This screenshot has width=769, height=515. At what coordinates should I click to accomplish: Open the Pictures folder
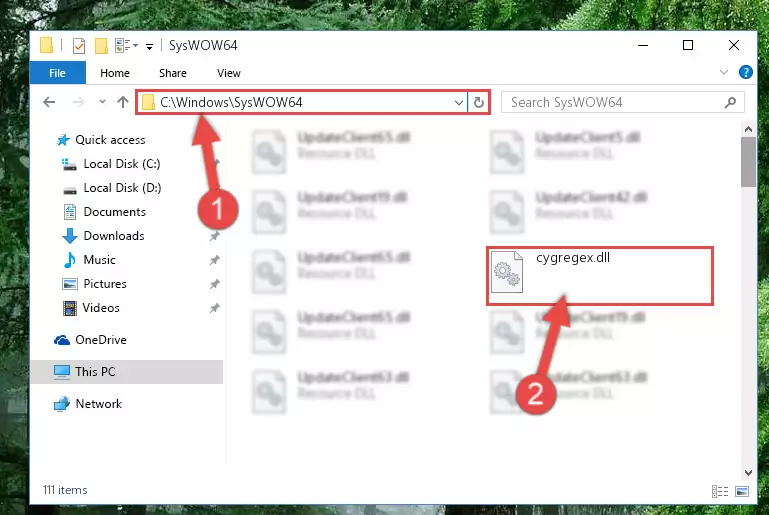[x=104, y=284]
